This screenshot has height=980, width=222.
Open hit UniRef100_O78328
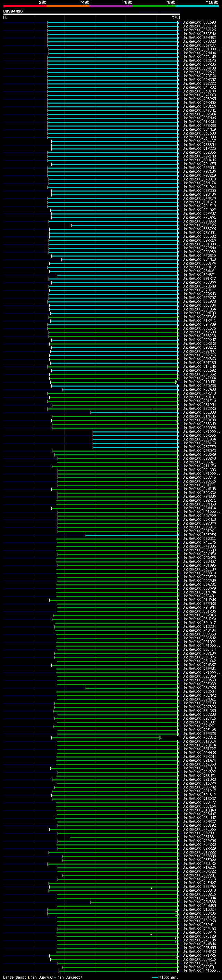[x=199, y=41]
